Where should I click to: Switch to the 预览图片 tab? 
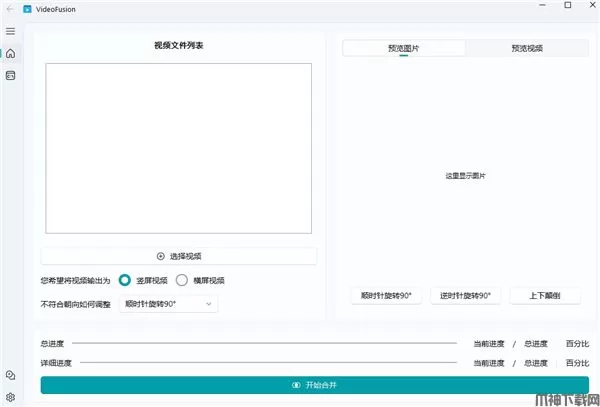click(403, 48)
